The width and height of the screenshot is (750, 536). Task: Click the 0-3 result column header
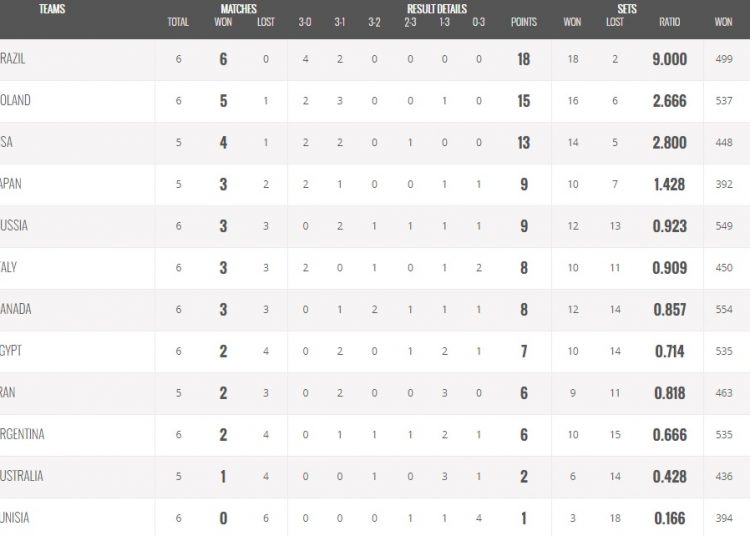click(x=478, y=22)
